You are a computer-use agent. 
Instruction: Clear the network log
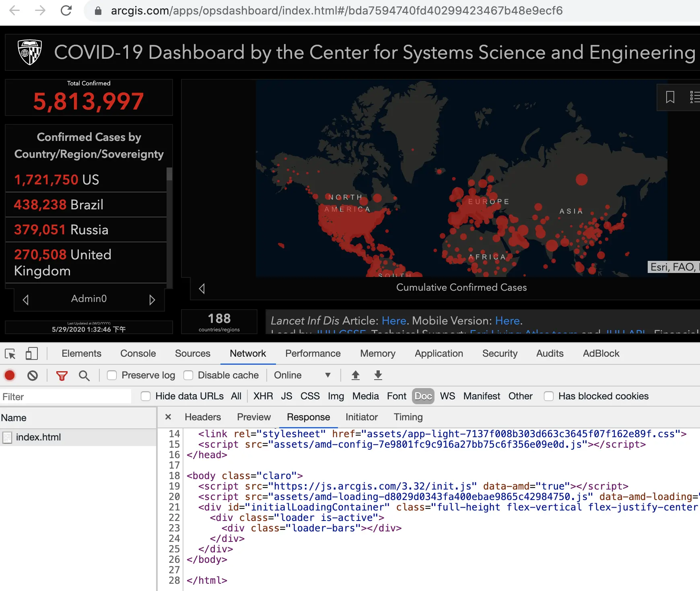[33, 375]
